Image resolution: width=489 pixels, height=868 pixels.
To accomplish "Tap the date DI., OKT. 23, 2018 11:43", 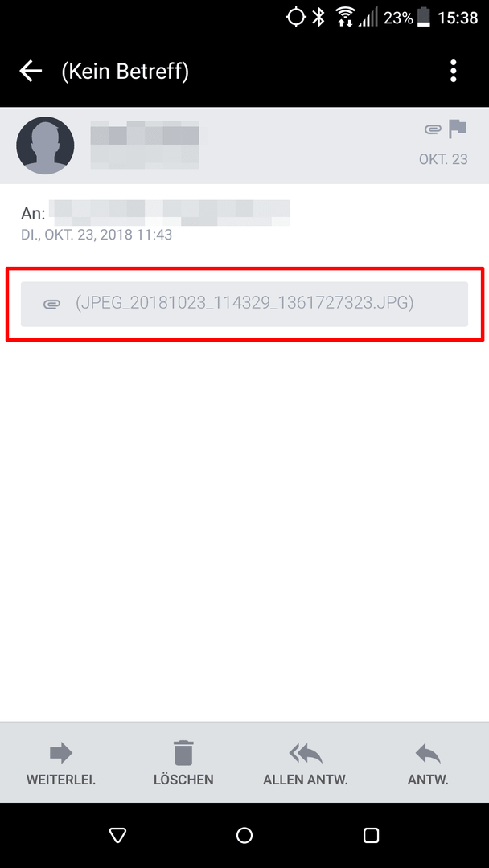I will (97, 235).
